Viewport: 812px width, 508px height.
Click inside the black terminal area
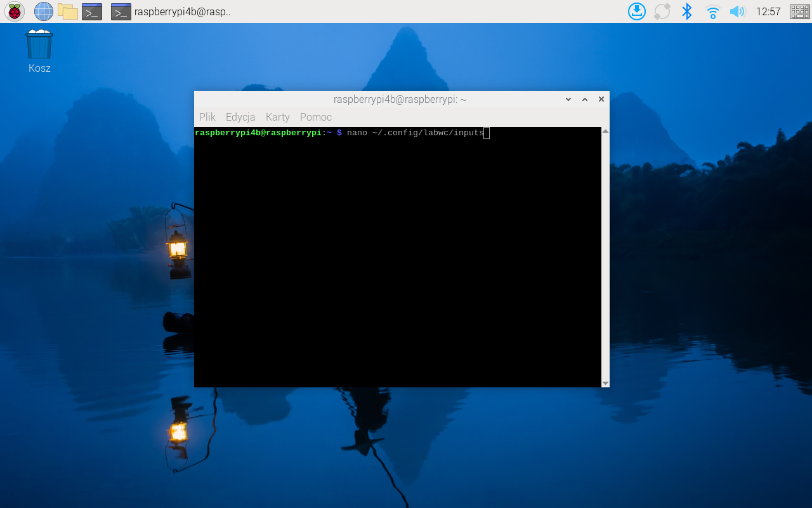(397, 267)
